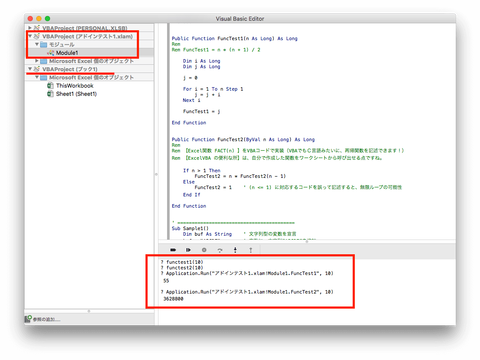
Task: Click '? functest1(10)' in the Immediate window
Action: [182, 262]
